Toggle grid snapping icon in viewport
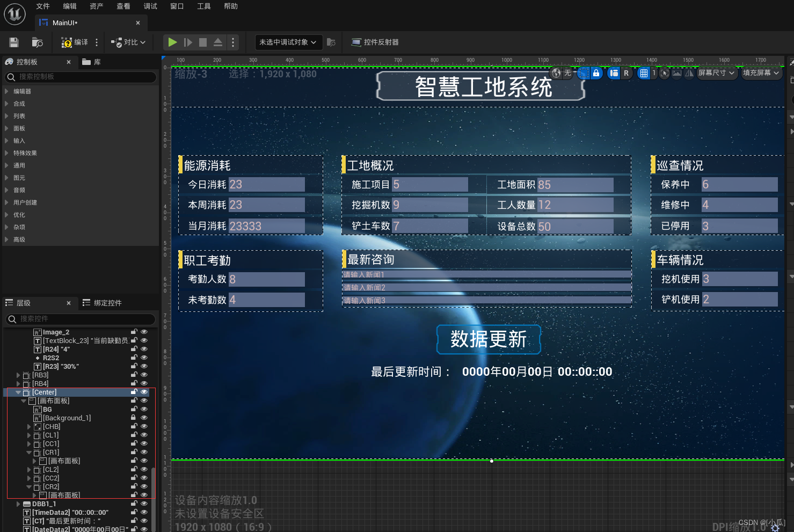Image resolution: width=794 pixels, height=532 pixels. (x=644, y=73)
